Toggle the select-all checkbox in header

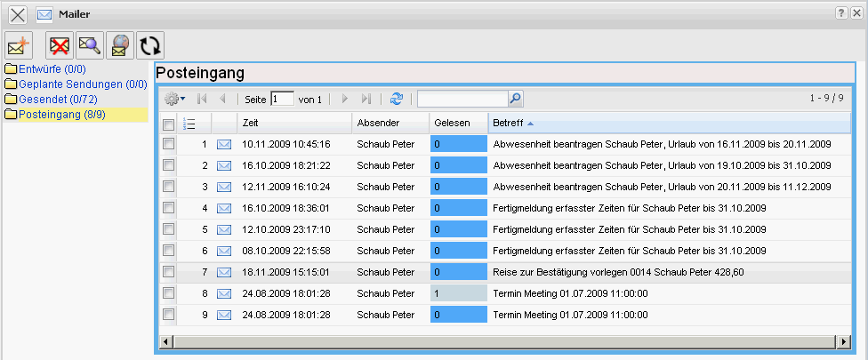click(x=169, y=123)
